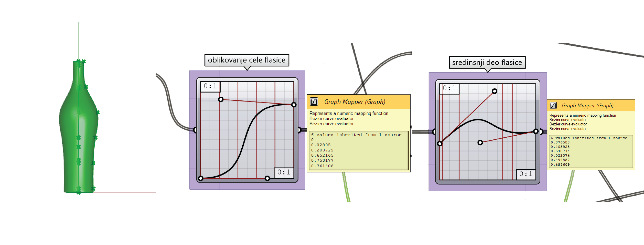This screenshot has height=245, width=644.
Task: Click '6 values inherited' line in right tooltip
Action: [x=590, y=138]
